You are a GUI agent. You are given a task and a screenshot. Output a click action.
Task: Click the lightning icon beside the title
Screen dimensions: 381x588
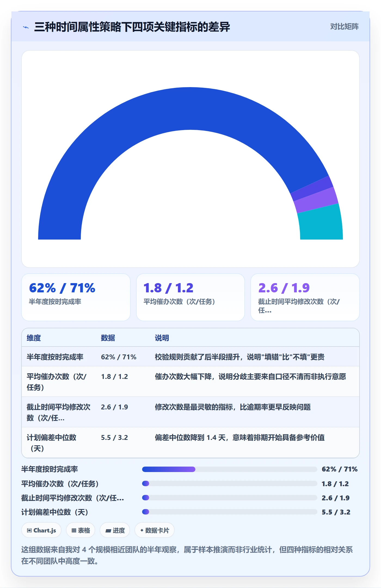pyautogui.click(x=26, y=27)
